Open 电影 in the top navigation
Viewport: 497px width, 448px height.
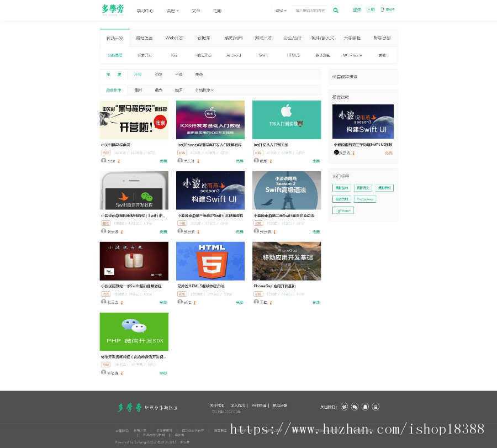pyautogui.click(x=218, y=11)
